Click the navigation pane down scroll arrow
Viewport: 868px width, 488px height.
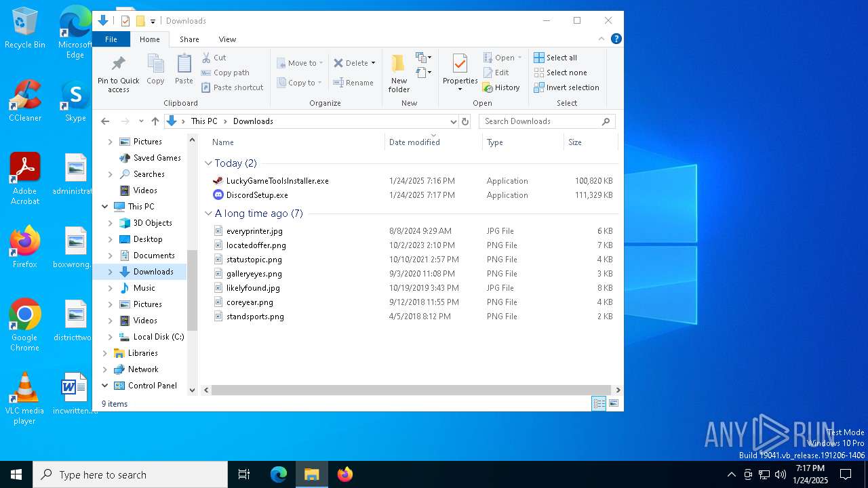(192, 390)
